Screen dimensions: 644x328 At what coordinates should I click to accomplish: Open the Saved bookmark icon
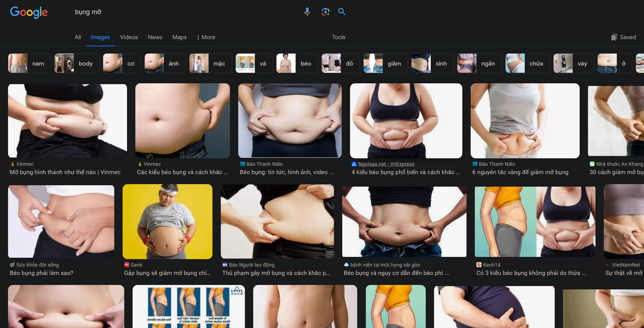click(x=614, y=37)
